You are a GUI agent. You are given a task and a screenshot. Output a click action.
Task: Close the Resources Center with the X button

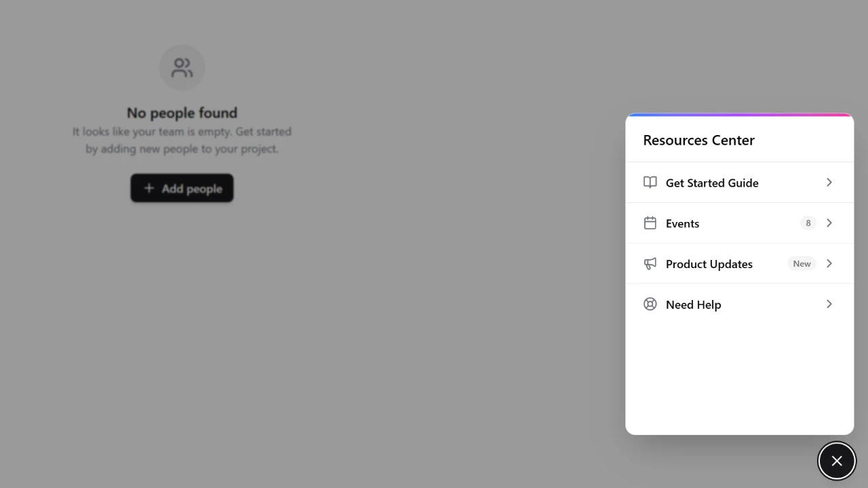(x=837, y=461)
